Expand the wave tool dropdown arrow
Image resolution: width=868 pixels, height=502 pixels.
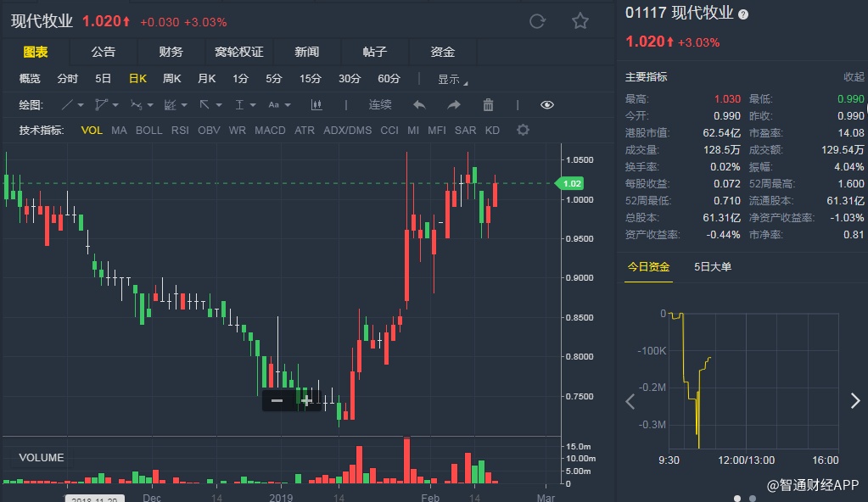(x=150, y=105)
